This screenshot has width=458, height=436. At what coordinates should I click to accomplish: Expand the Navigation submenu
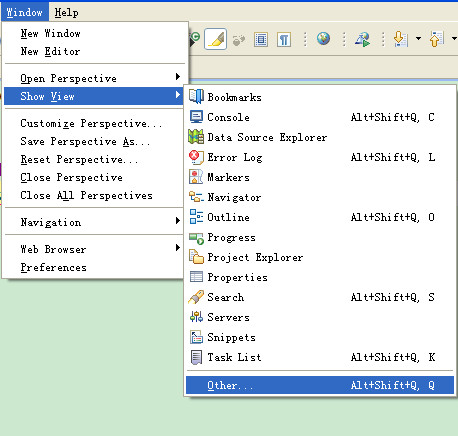(93, 222)
